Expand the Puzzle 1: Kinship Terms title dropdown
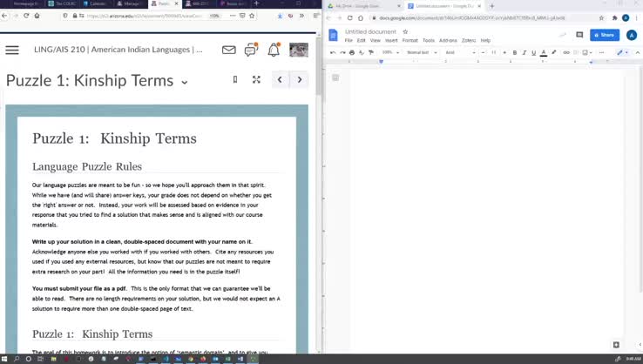The height and width of the screenshot is (364, 643). (185, 82)
